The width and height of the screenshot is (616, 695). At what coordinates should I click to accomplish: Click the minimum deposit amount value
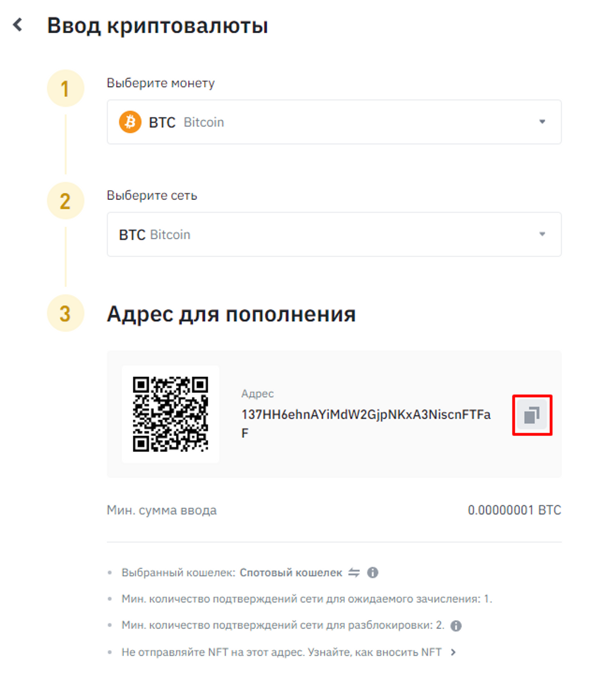tap(514, 510)
